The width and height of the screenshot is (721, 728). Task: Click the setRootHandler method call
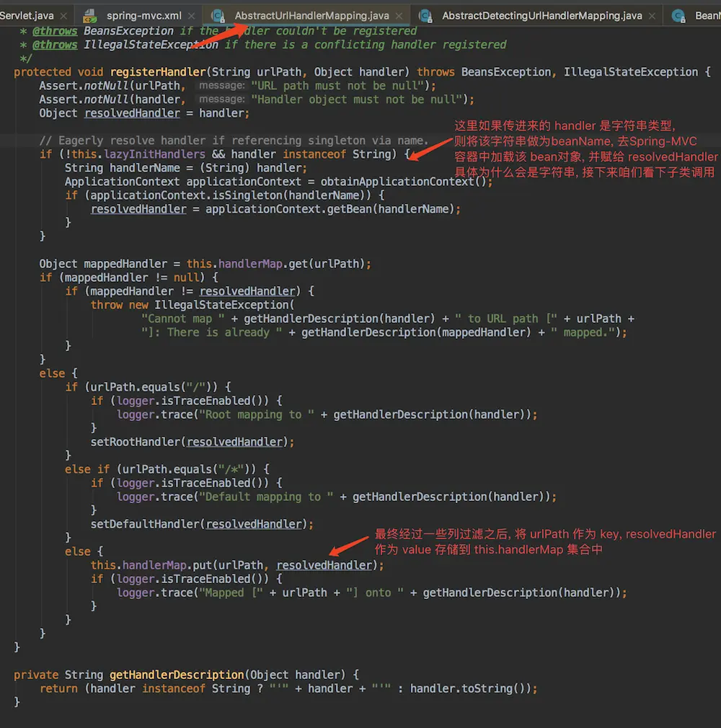[x=135, y=442]
